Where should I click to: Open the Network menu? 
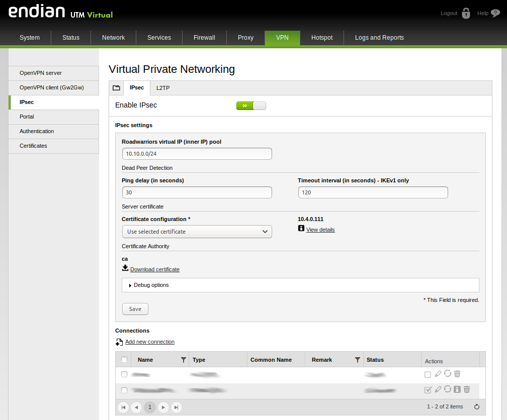pyautogui.click(x=114, y=38)
